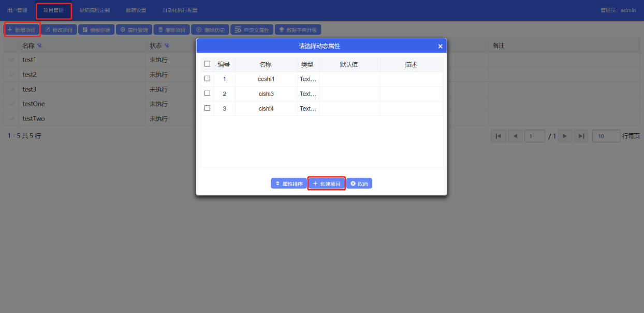Click the ceshi1 name cell
The width and height of the screenshot is (644, 313).
(266, 79)
